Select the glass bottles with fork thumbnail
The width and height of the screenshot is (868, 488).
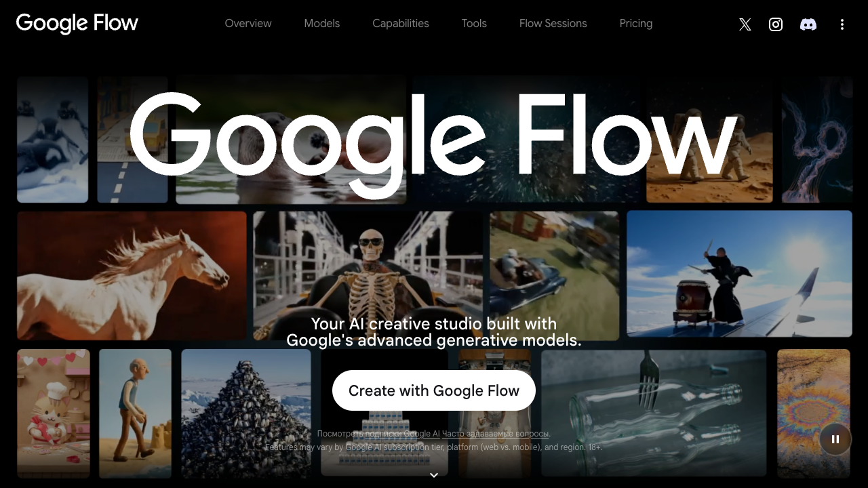tap(654, 413)
